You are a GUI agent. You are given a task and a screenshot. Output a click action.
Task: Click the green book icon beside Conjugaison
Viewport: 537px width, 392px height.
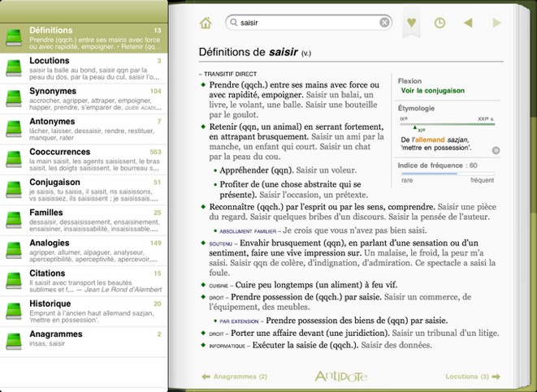pos(14,190)
